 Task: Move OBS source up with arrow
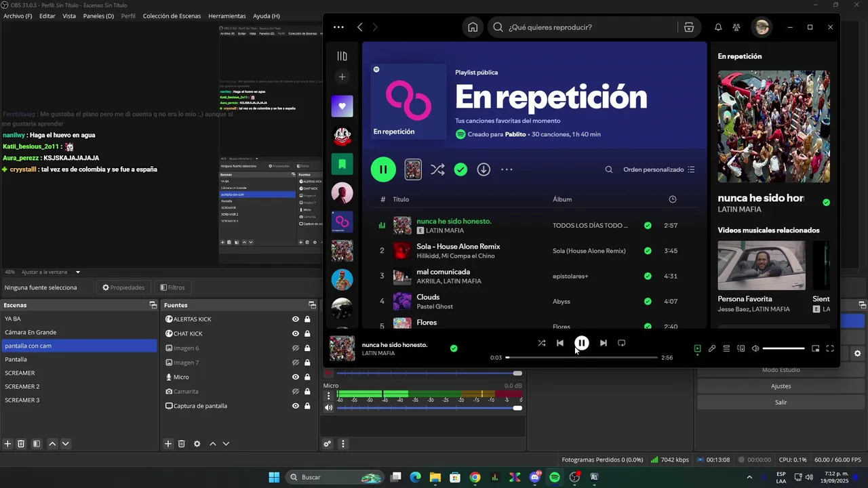click(x=213, y=444)
